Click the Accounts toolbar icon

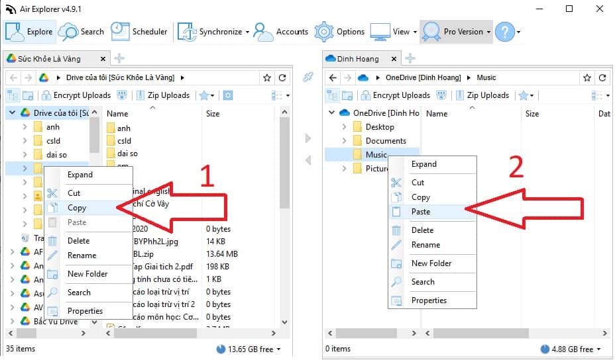click(281, 31)
